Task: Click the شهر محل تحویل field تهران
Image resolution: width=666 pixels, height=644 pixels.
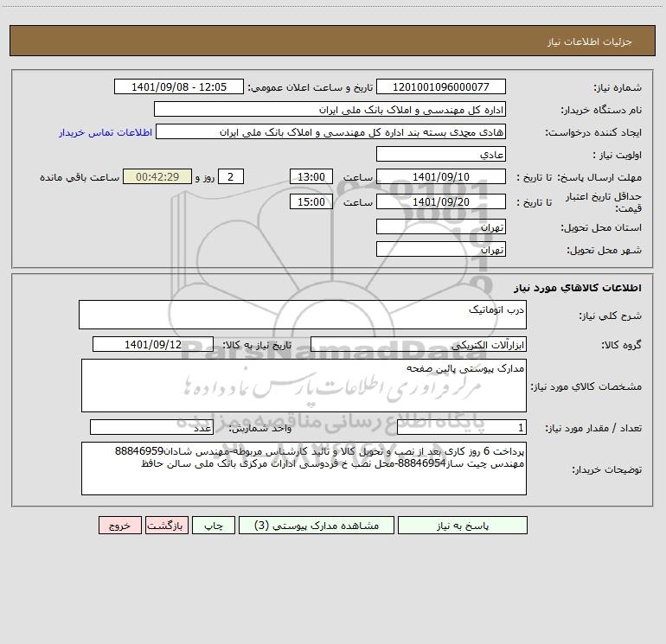Action: tap(441, 249)
